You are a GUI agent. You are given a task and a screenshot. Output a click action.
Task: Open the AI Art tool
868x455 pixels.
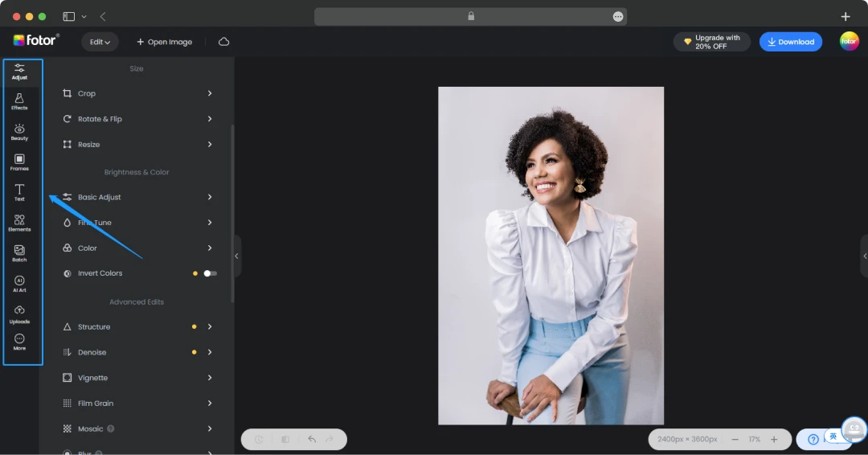(x=19, y=284)
